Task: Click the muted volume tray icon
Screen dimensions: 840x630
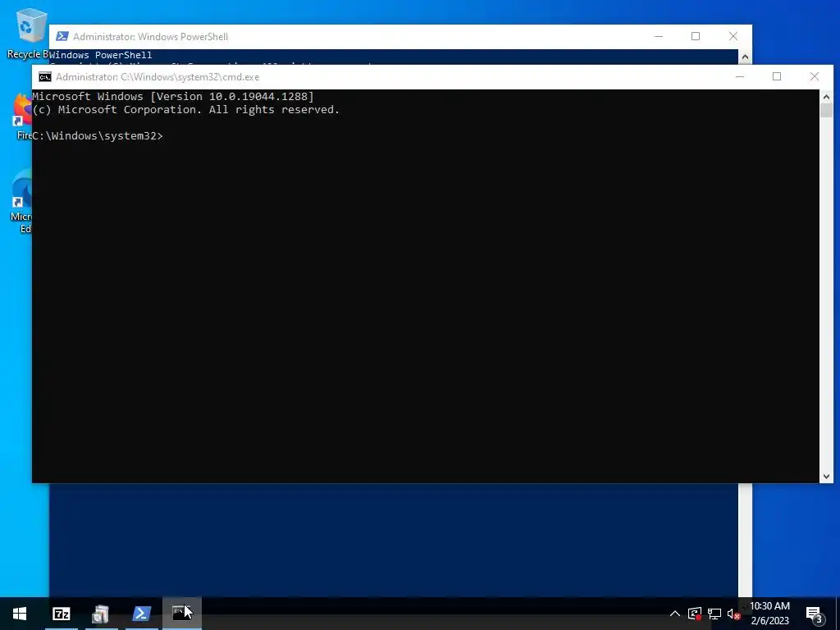Action: [x=734, y=614]
